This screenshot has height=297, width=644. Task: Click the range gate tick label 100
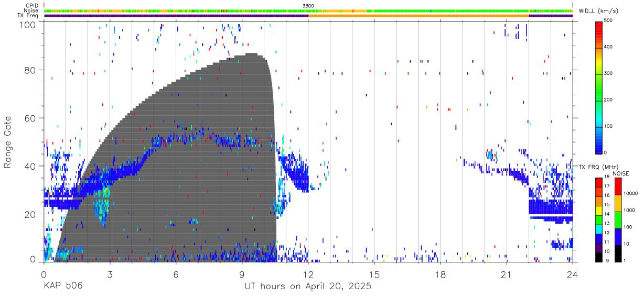point(28,25)
